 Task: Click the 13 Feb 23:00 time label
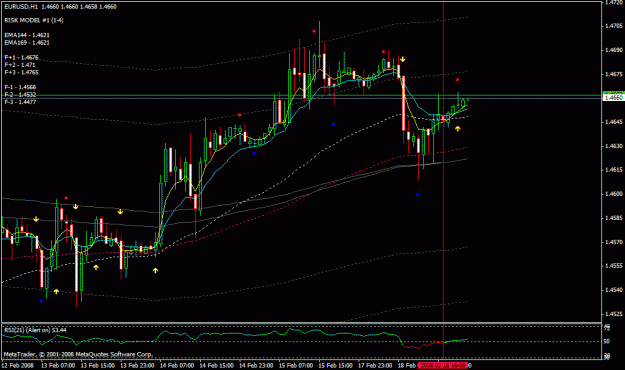click(x=138, y=366)
